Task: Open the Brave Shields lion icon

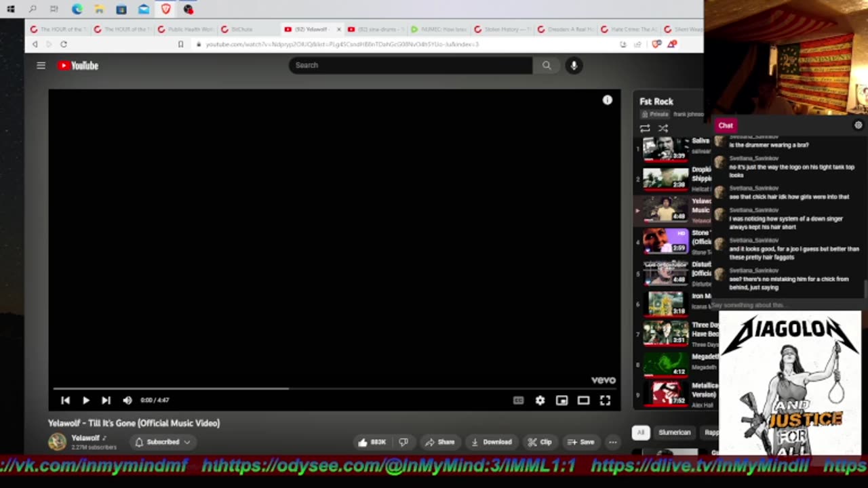Action: pyautogui.click(x=656, y=44)
